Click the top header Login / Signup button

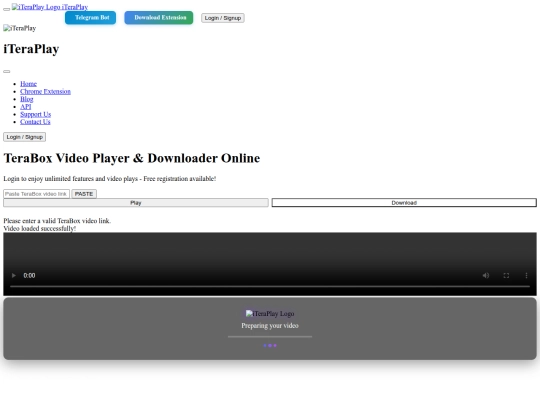point(223,18)
